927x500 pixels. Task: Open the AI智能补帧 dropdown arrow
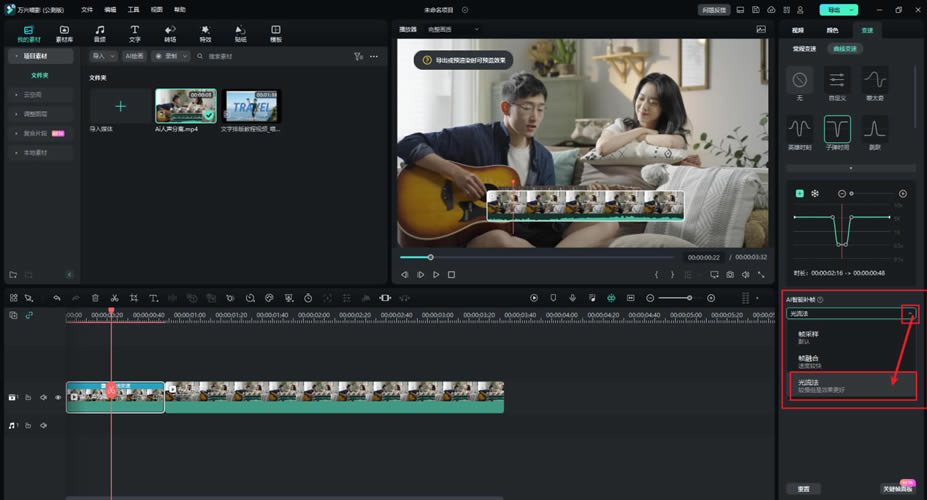(x=909, y=314)
